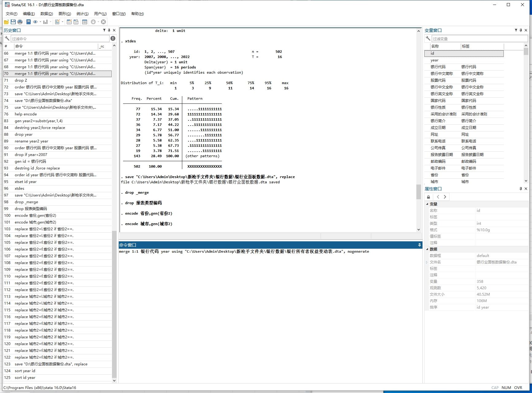
Task: Toggle error-only filter in history window
Action: (113, 38)
